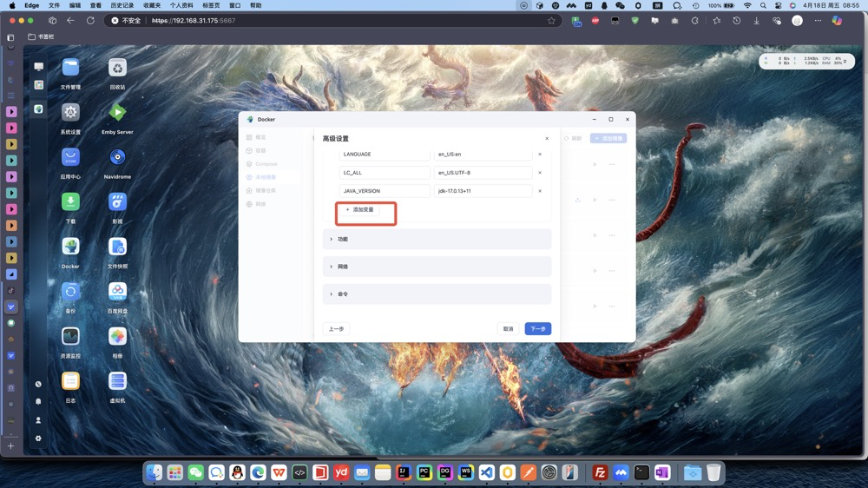Click the browser refresh button
The image size is (868, 488).
90,21
